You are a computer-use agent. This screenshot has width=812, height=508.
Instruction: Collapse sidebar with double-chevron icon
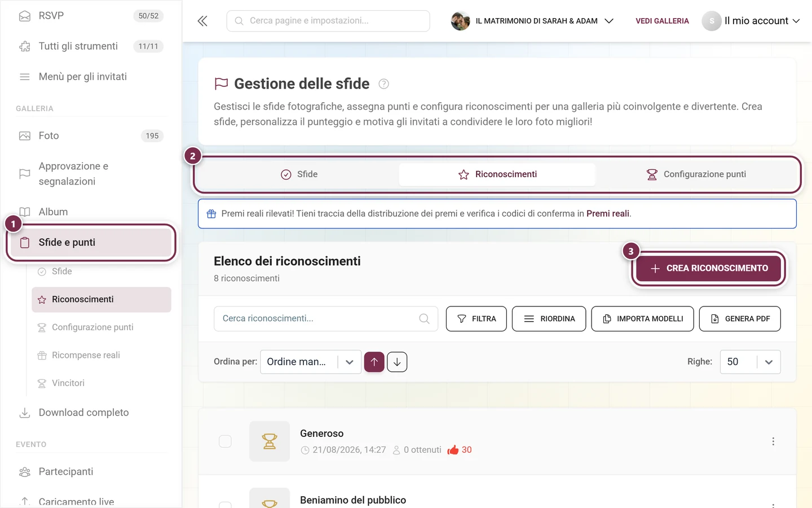tap(202, 21)
